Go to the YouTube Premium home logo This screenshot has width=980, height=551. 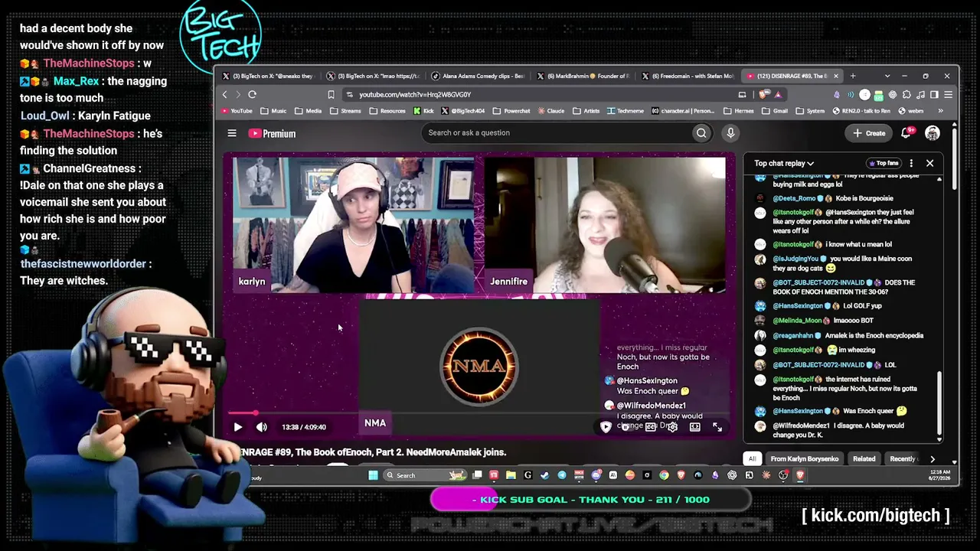(272, 133)
